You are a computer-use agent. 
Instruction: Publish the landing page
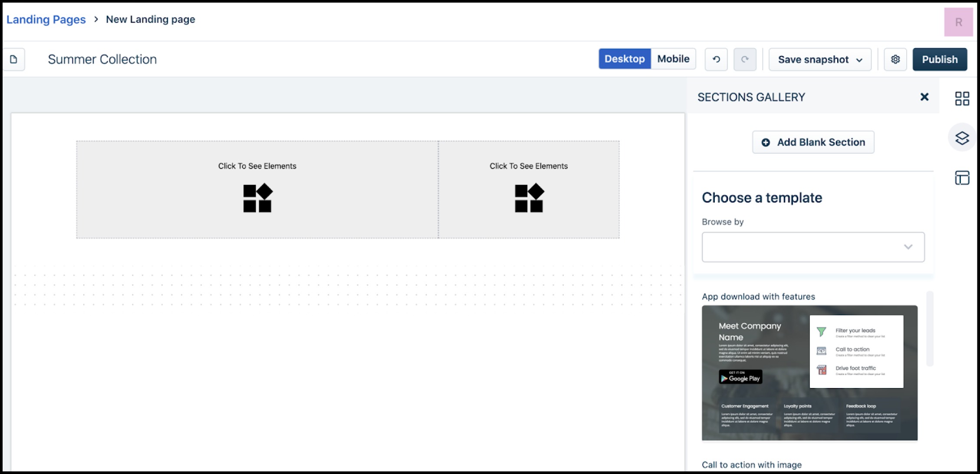pyautogui.click(x=940, y=59)
